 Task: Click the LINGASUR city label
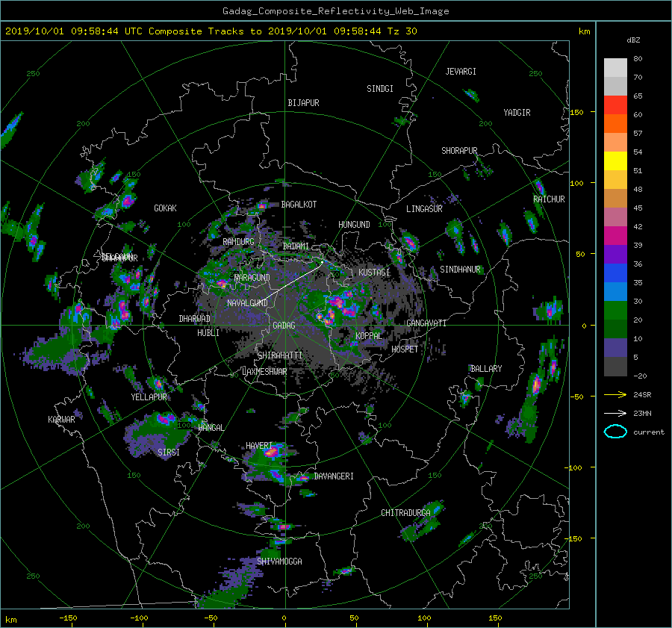[424, 209]
